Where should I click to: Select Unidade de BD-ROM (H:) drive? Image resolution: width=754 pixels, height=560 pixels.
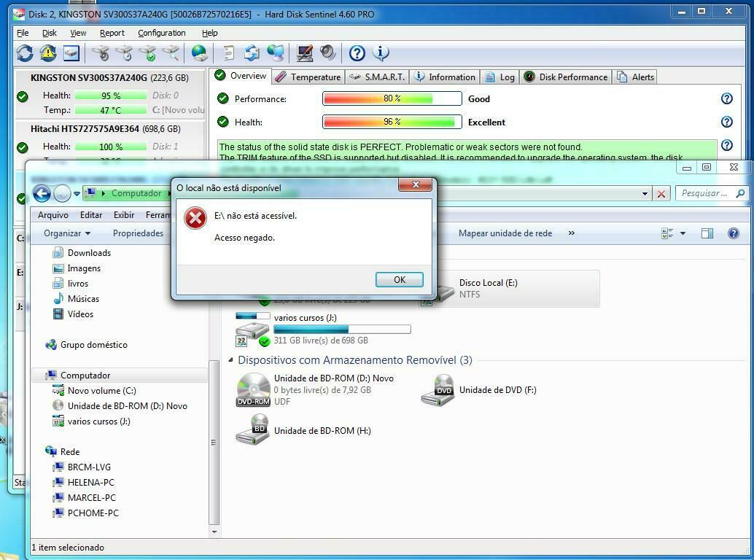(303, 430)
